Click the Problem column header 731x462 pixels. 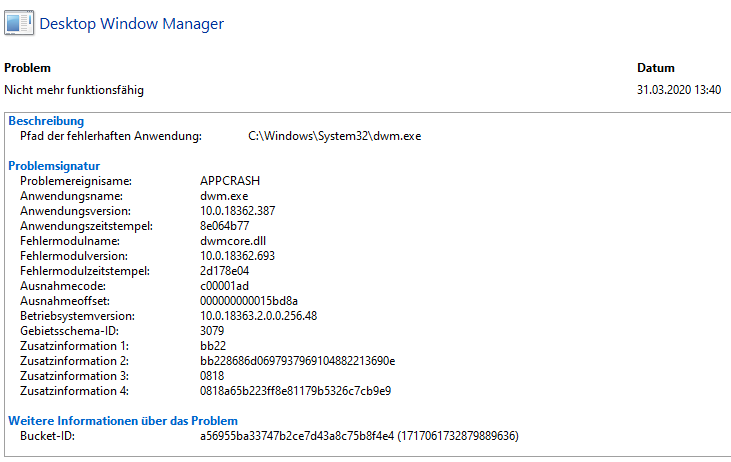28,68
